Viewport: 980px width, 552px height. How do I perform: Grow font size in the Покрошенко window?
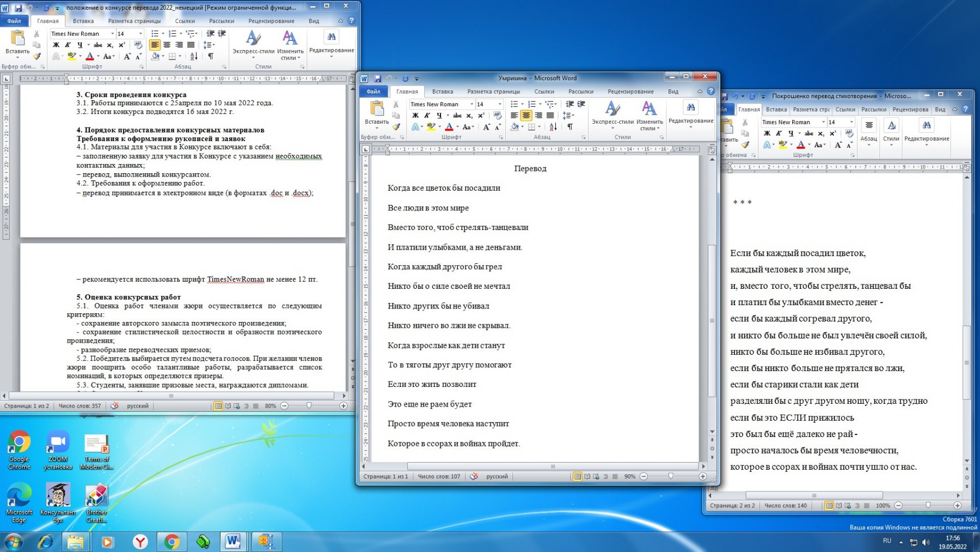point(838,145)
